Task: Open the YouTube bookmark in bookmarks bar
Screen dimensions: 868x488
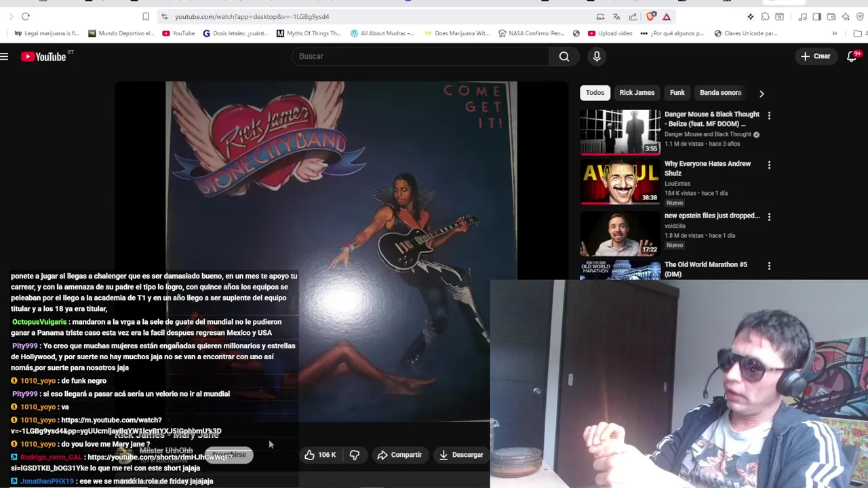Action: pyautogui.click(x=178, y=33)
